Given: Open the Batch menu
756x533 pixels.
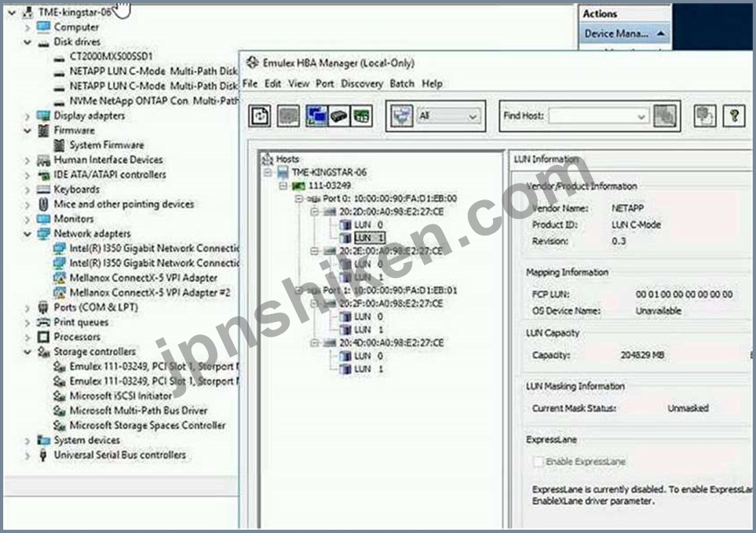Looking at the screenshot, I should [402, 83].
